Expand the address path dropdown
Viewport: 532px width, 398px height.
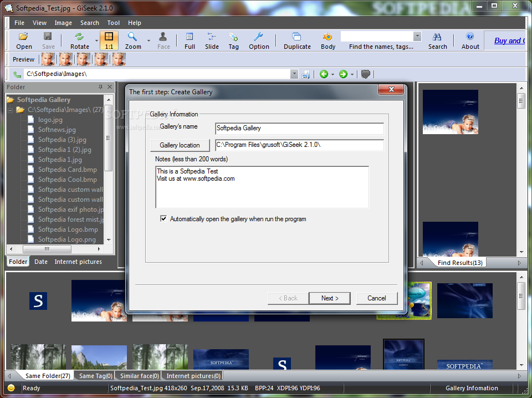[294, 74]
